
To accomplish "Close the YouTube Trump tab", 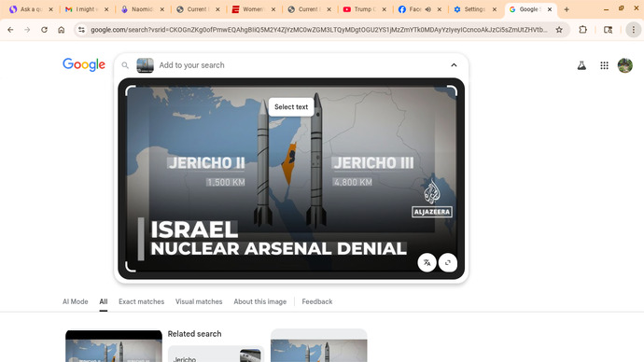I will pyautogui.click(x=384, y=9).
